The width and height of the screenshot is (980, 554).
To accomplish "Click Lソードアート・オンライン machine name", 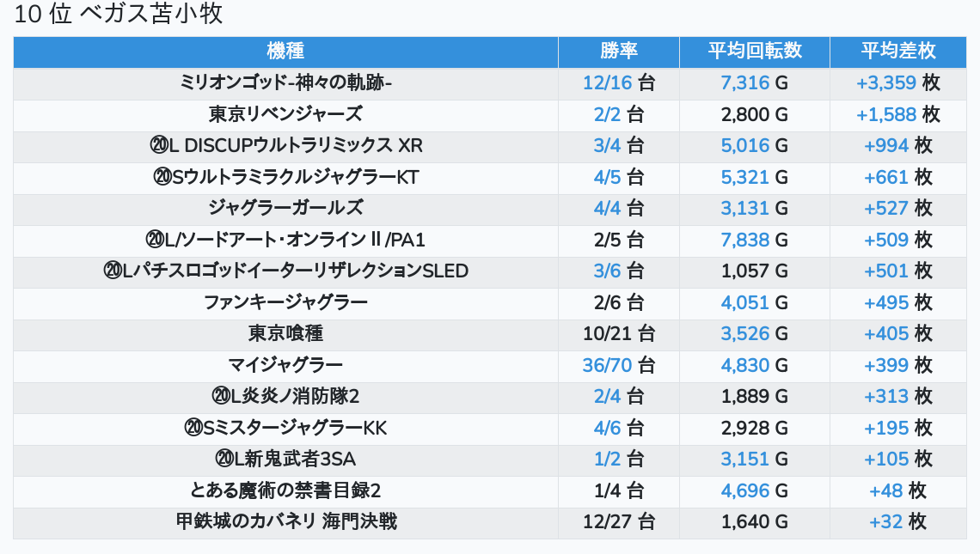I will (285, 240).
